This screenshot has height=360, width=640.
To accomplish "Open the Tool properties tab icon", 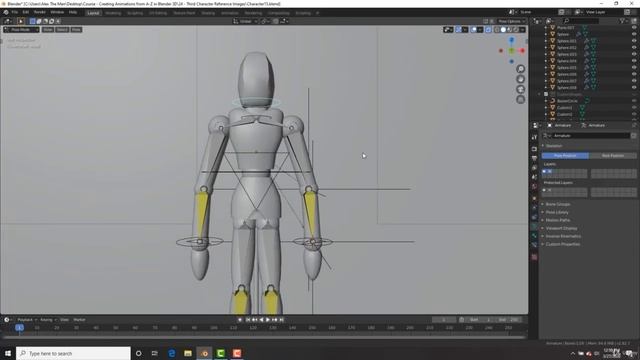I will click(534, 138).
